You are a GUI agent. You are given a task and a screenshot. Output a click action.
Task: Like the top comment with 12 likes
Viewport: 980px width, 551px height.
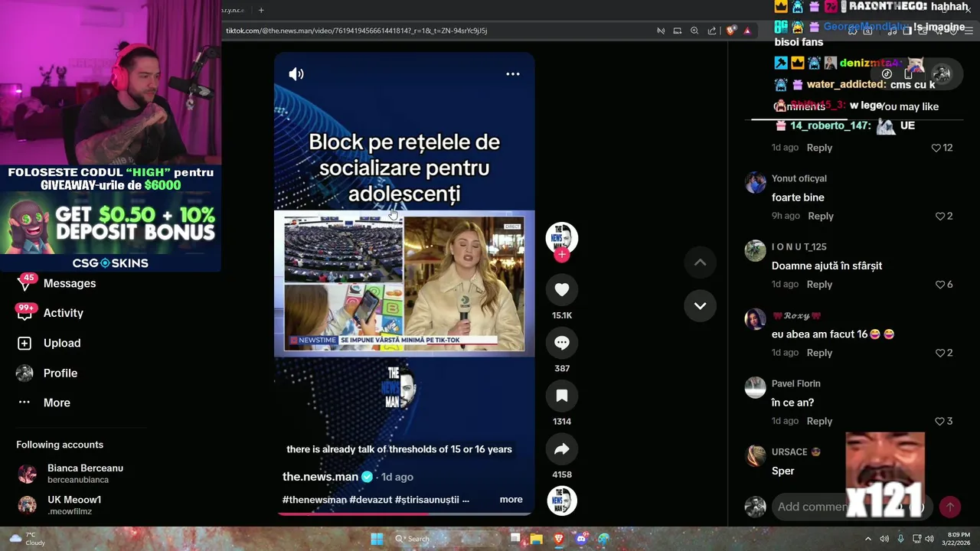point(936,148)
